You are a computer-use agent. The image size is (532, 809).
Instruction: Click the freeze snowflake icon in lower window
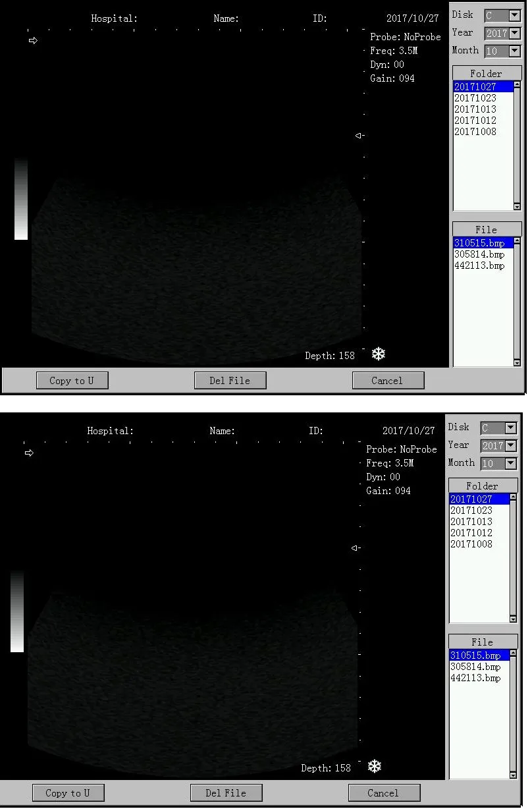[x=375, y=767]
